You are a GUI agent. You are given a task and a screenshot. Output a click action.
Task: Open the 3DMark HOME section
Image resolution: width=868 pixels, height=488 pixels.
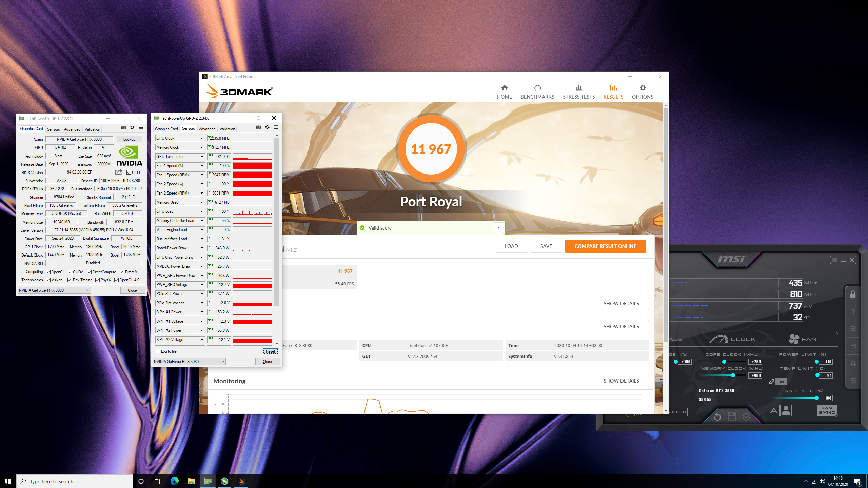[504, 92]
